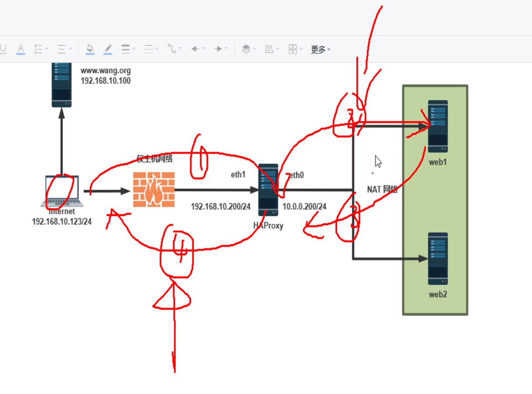Select the firewall shape in the diagram
This screenshot has height=394, width=532.
tap(154, 189)
